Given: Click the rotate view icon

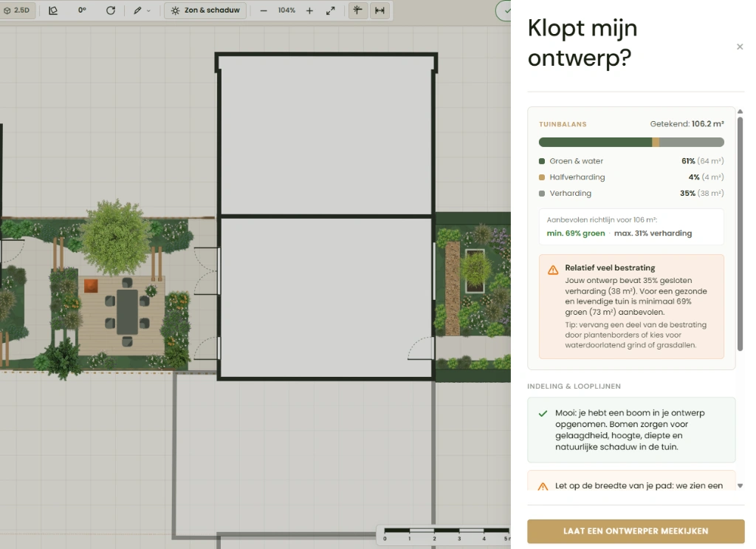Looking at the screenshot, I should pos(111,10).
